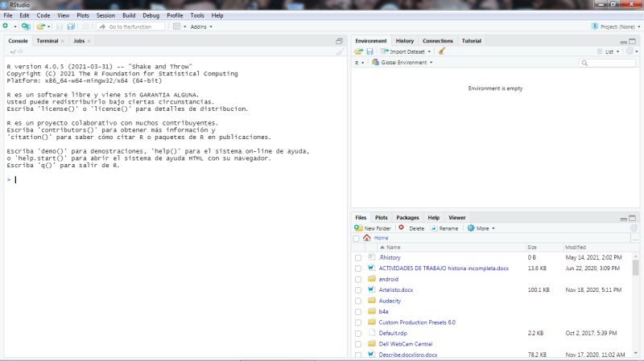Open the R language dropdown in Environment
Viewport: 644px width, 361px height.
pos(359,63)
